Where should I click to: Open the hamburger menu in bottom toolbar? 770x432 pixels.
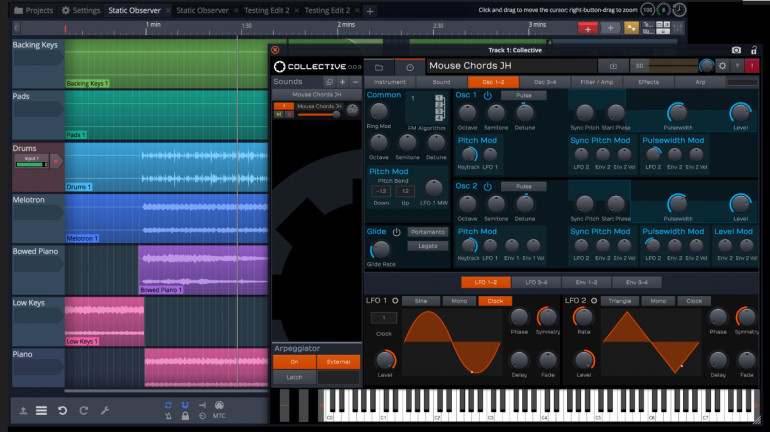tap(41, 410)
